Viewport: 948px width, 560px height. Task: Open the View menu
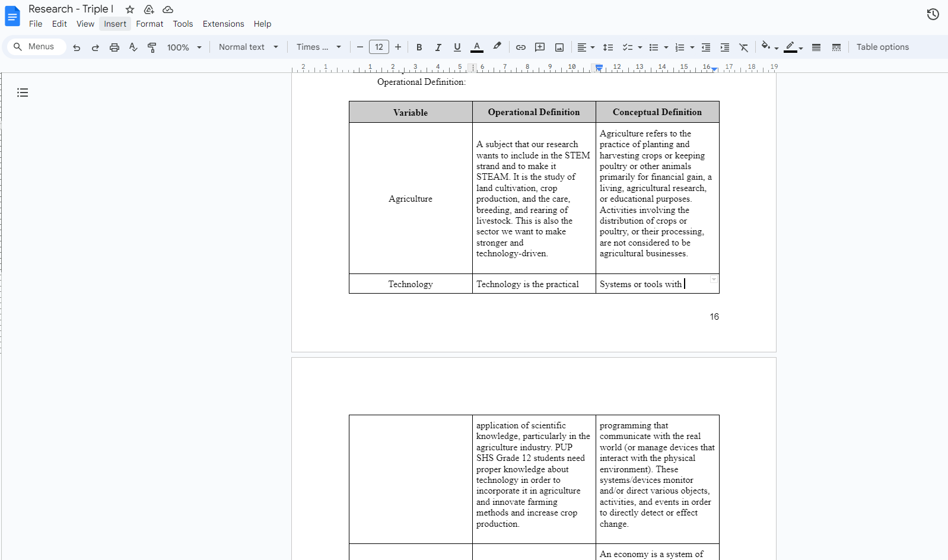click(85, 24)
